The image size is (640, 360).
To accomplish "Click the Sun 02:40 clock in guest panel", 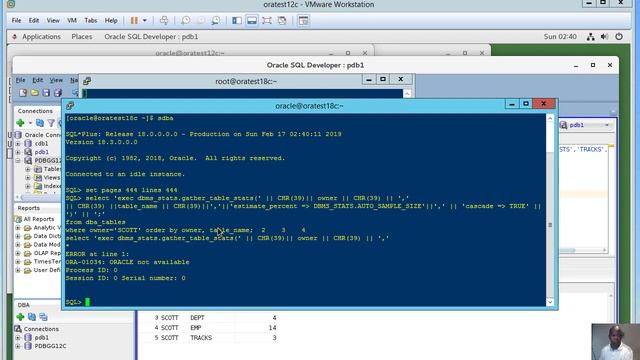I will pos(560,37).
